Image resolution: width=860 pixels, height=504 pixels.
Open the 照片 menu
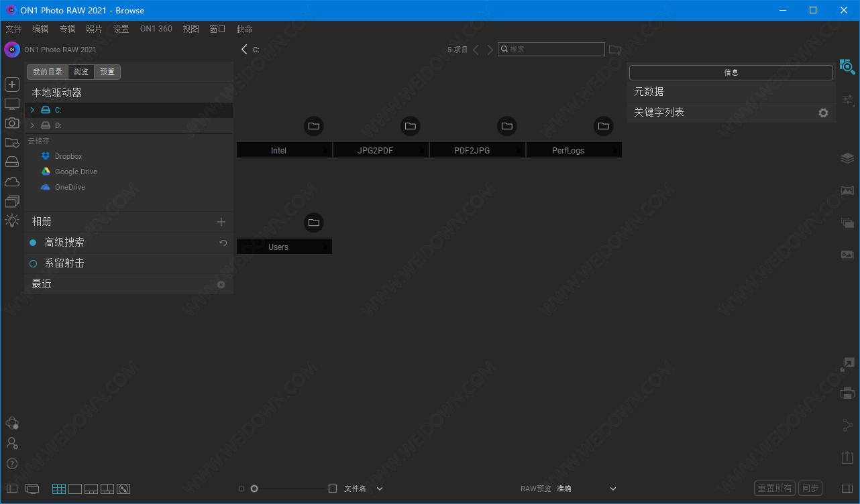point(94,29)
